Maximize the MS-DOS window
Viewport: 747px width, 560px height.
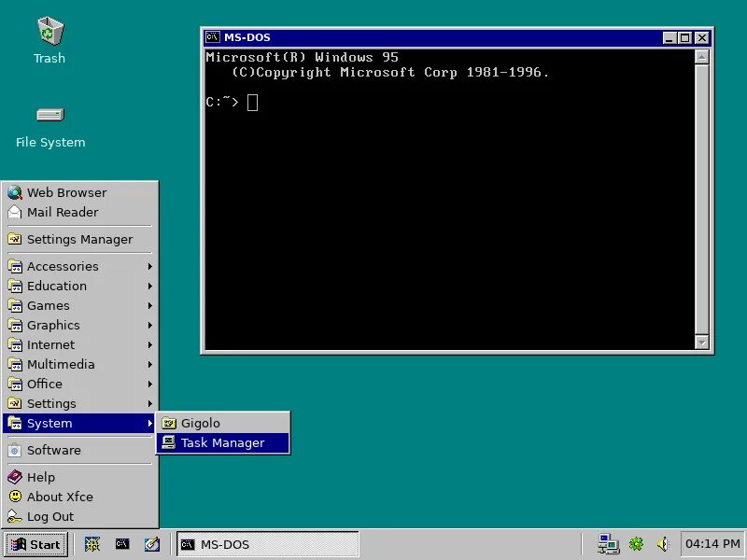click(x=684, y=37)
